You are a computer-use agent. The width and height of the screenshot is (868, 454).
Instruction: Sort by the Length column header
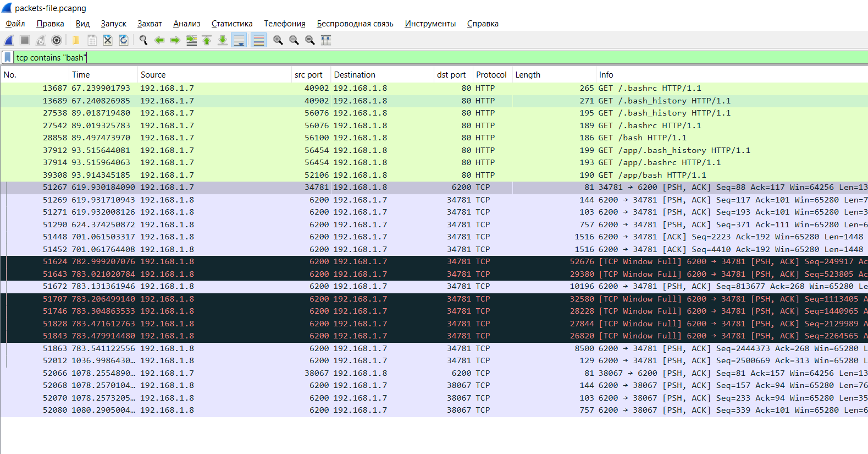click(x=554, y=75)
